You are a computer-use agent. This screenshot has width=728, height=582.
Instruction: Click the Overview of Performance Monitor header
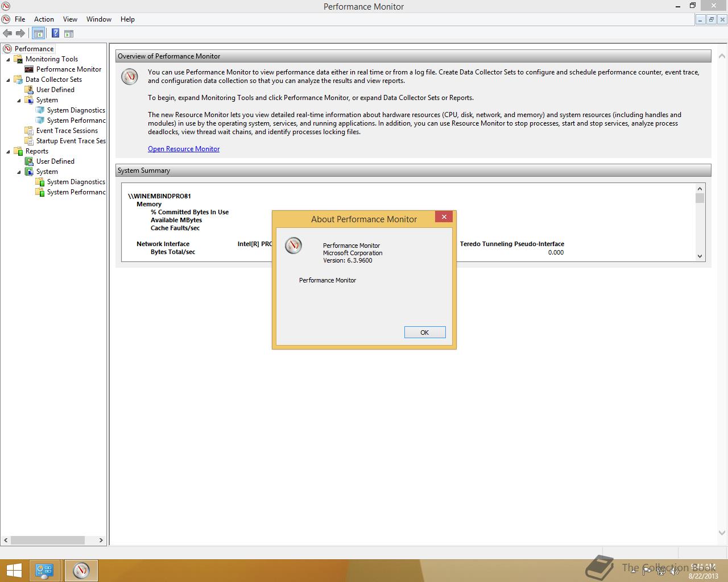[x=413, y=56]
